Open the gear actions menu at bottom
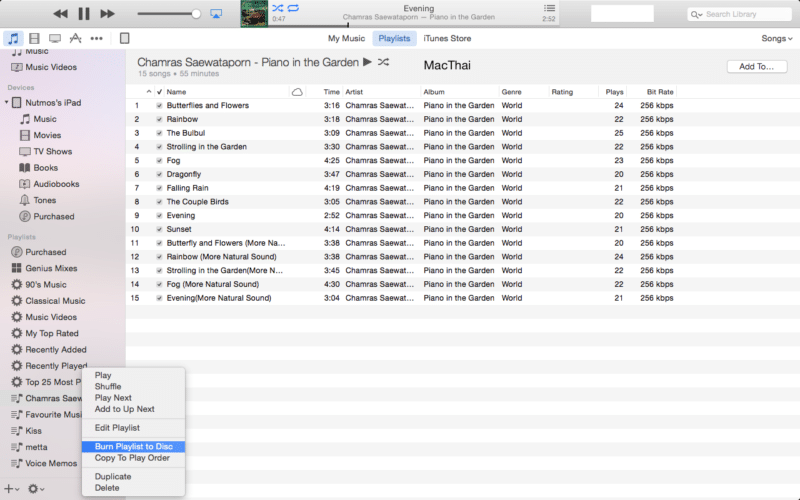 click(x=36, y=489)
